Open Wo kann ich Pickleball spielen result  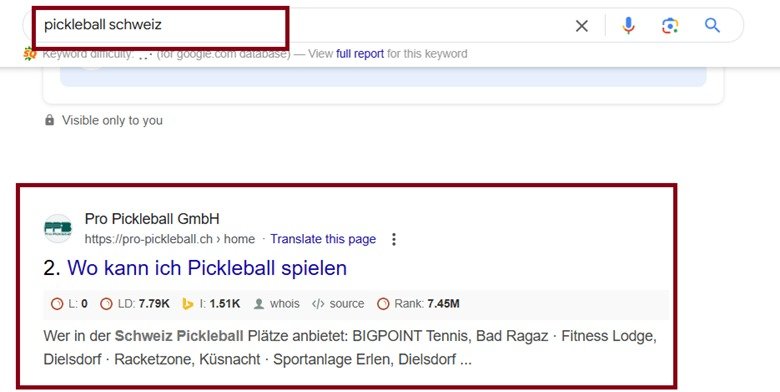207,268
